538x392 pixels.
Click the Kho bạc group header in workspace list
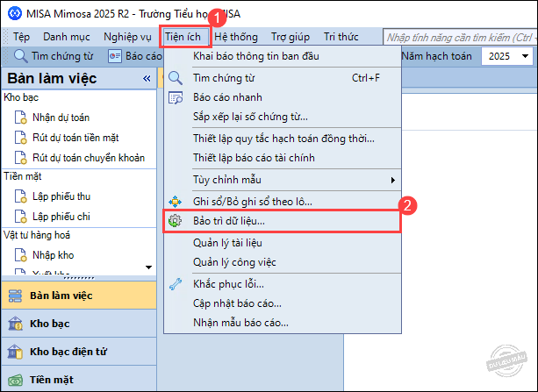21,97
